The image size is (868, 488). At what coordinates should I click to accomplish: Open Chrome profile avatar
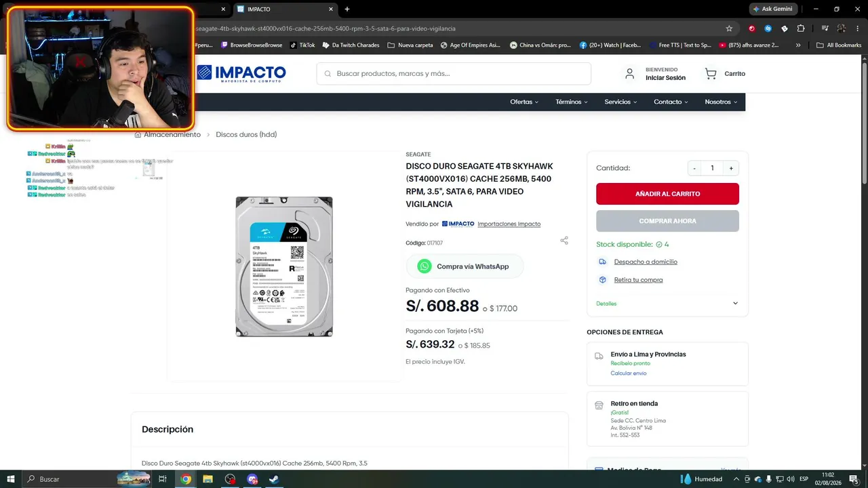(842, 28)
